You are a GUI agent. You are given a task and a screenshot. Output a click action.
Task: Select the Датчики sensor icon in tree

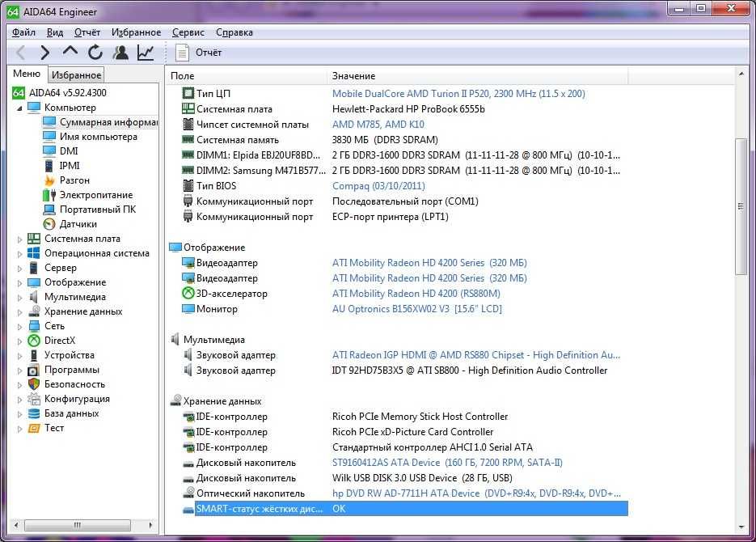tap(49, 224)
